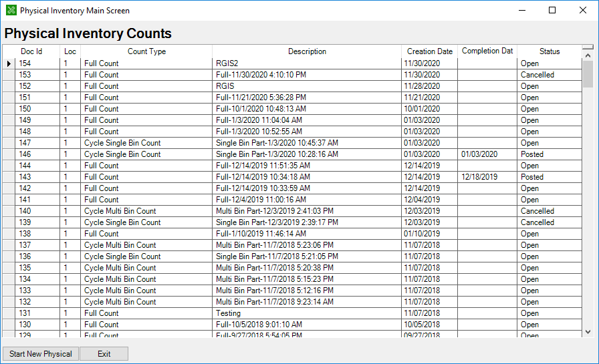The image size is (599, 364).
Task: Select Doc Id cell 136
Action: point(37,256)
